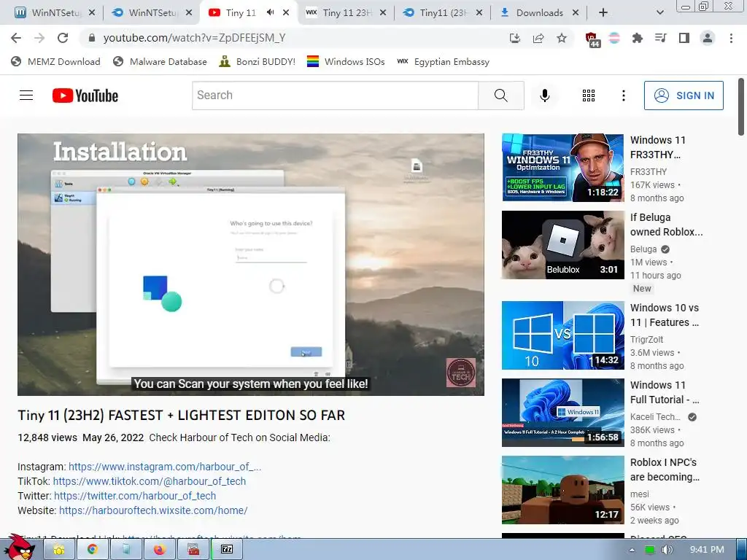The width and height of the screenshot is (747, 560).
Task: Open the FR33THY Windows 11 Optimization thumbnail
Action: click(562, 168)
